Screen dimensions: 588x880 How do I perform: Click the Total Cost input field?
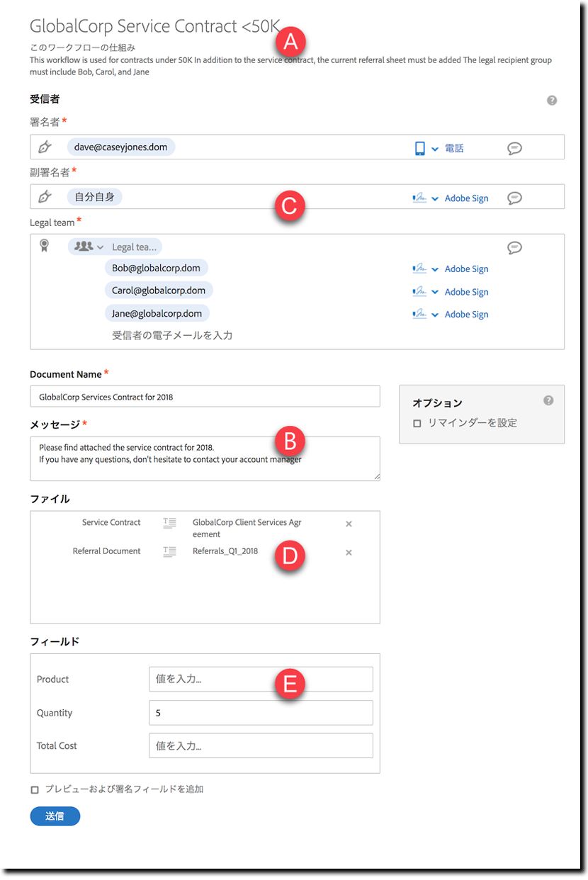pos(261,745)
